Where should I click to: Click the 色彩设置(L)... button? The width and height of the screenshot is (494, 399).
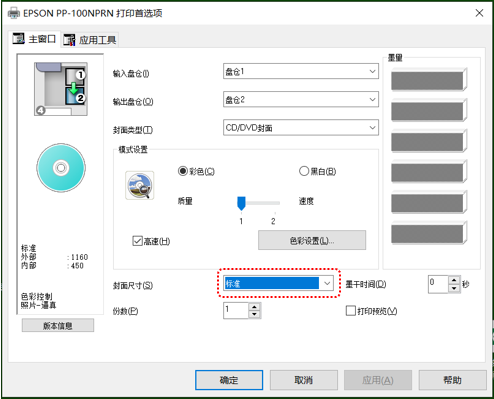coord(312,240)
